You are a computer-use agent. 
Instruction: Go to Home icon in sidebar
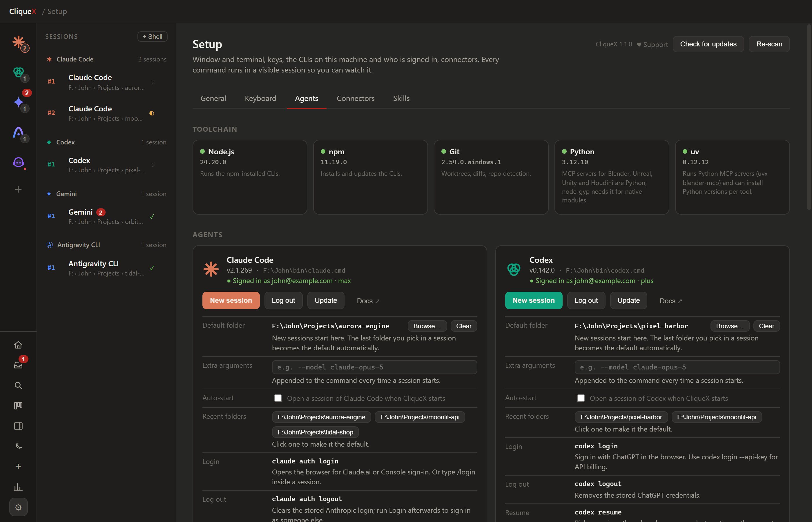tap(18, 345)
